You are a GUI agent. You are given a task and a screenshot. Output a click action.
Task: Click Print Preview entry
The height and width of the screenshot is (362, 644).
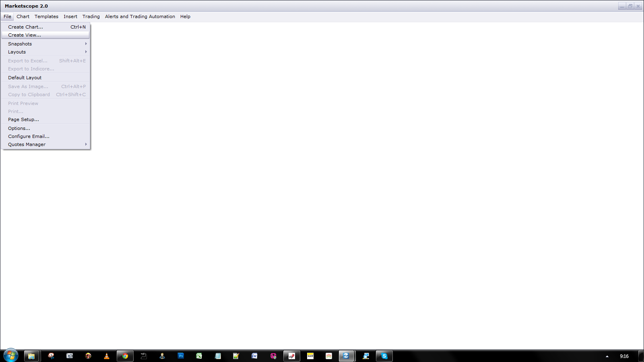[45, 103]
